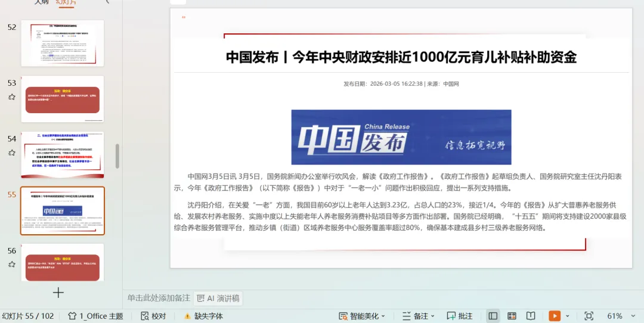This screenshot has width=644, height=323.
Task: Select the slide title 中国发布 headline
Action: click(401, 57)
